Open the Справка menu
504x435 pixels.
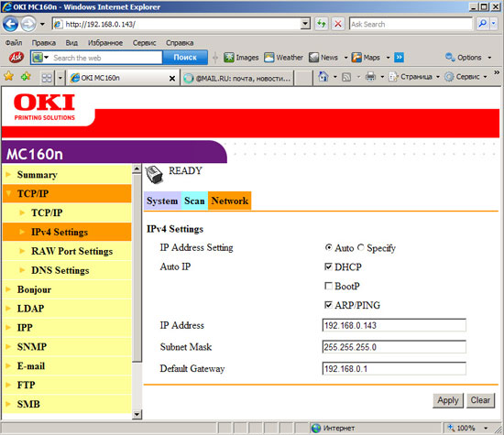(180, 43)
